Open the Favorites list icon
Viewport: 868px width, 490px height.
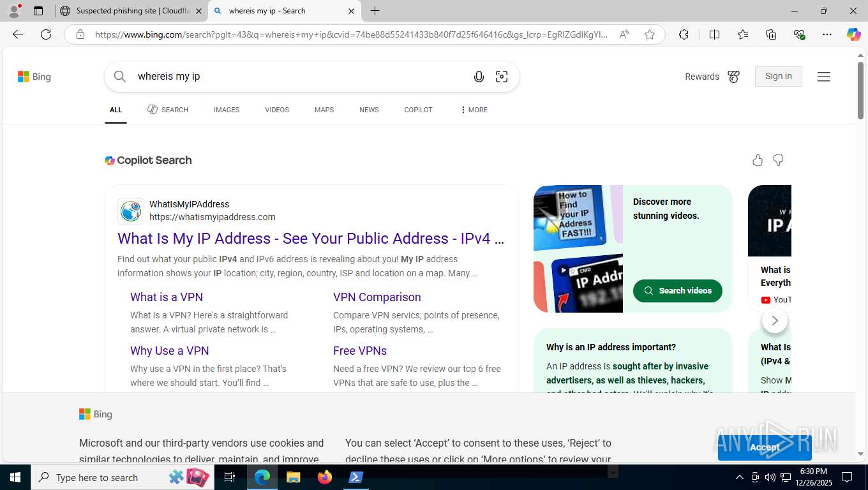pos(743,34)
